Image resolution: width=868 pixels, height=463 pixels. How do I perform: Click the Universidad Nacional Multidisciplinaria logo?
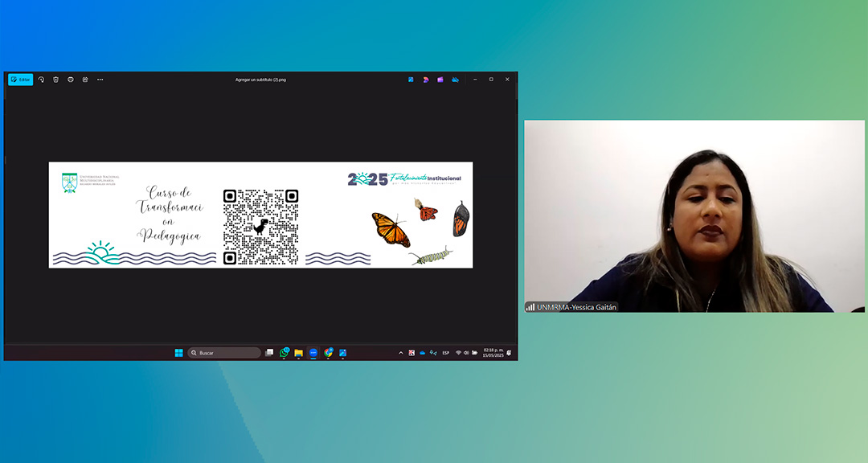88,182
